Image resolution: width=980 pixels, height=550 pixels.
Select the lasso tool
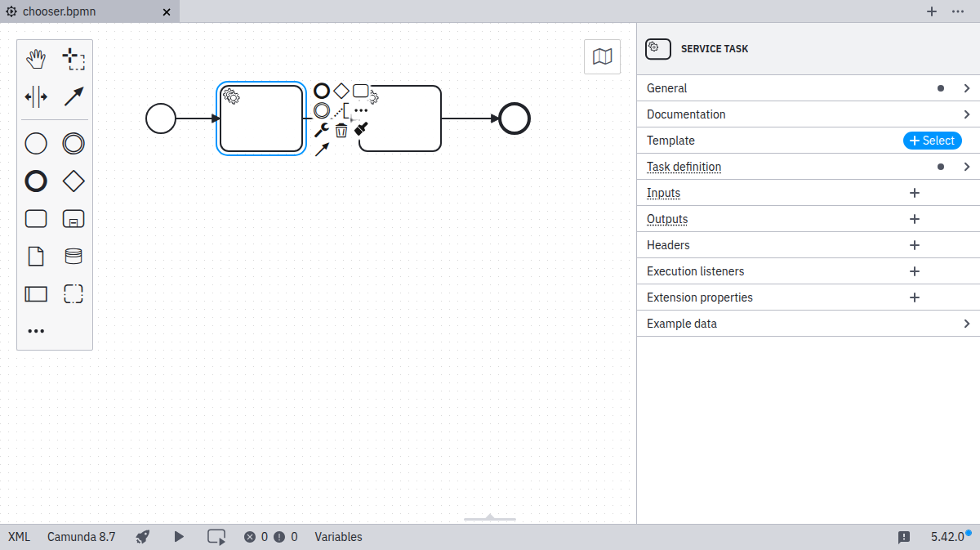73,59
